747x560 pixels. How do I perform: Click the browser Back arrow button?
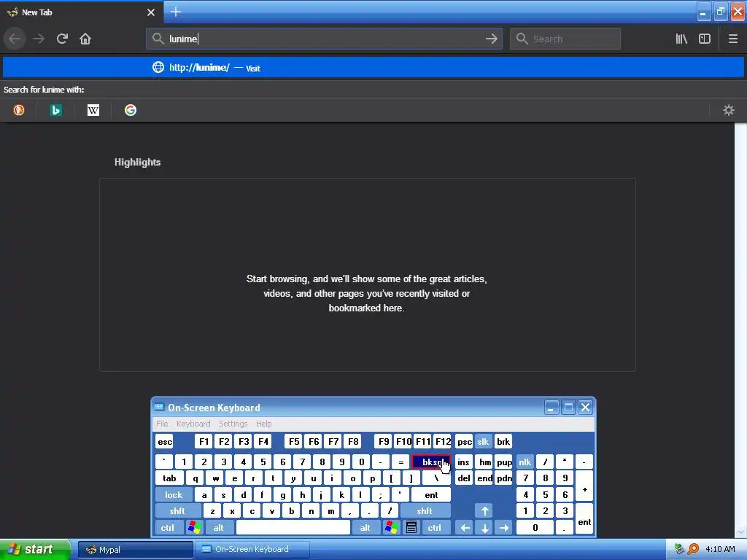coord(15,39)
